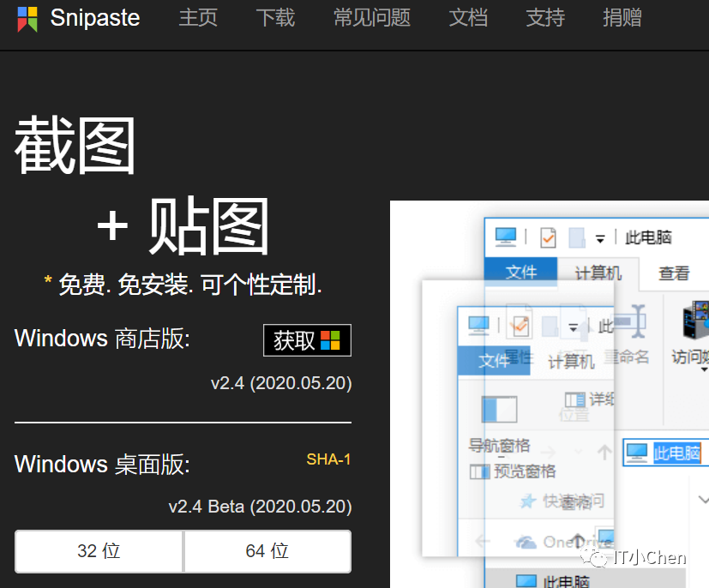Open the Snipaste brand name link
The height and width of the screenshot is (588, 709).
(95, 18)
